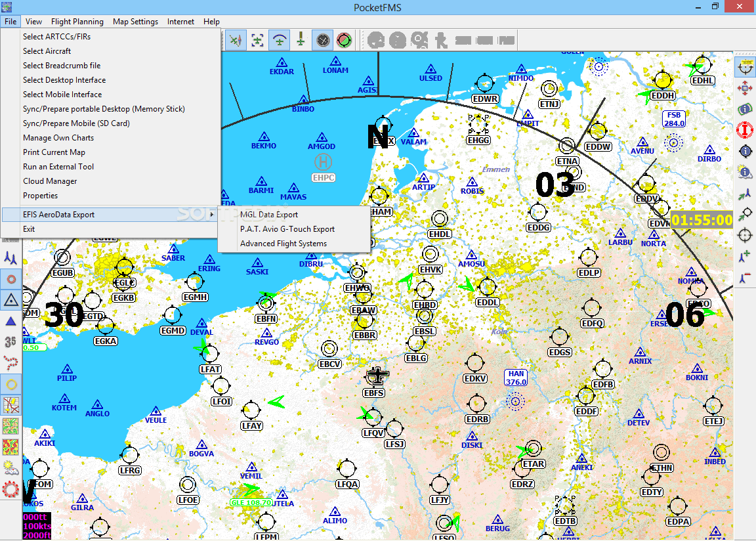
Task: Choose MGL Data Export
Action: click(x=294, y=215)
